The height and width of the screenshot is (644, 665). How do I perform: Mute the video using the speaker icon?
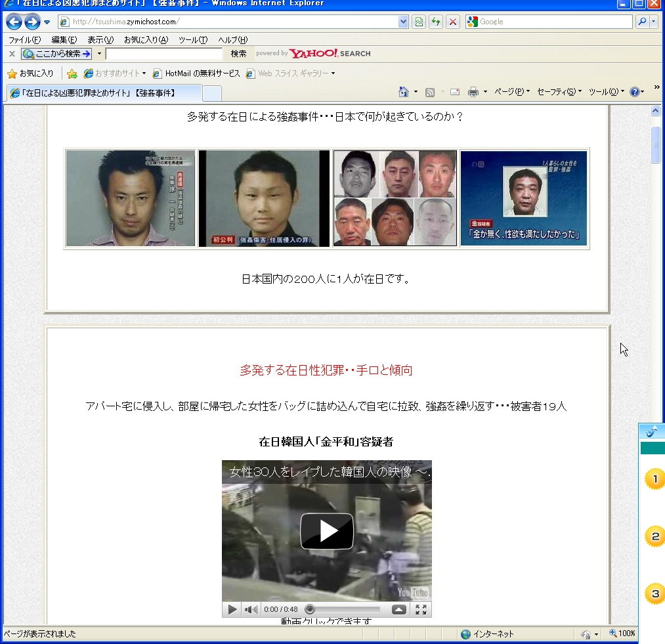251,610
